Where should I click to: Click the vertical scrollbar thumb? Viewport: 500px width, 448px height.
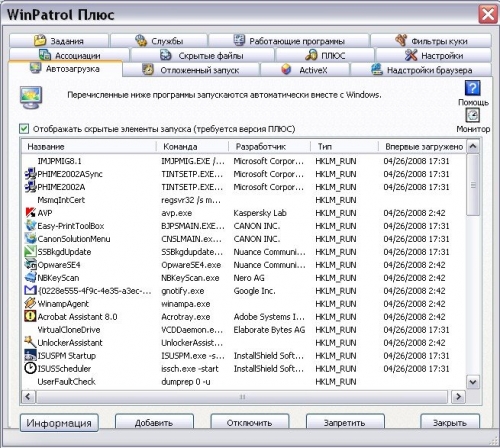(473, 185)
